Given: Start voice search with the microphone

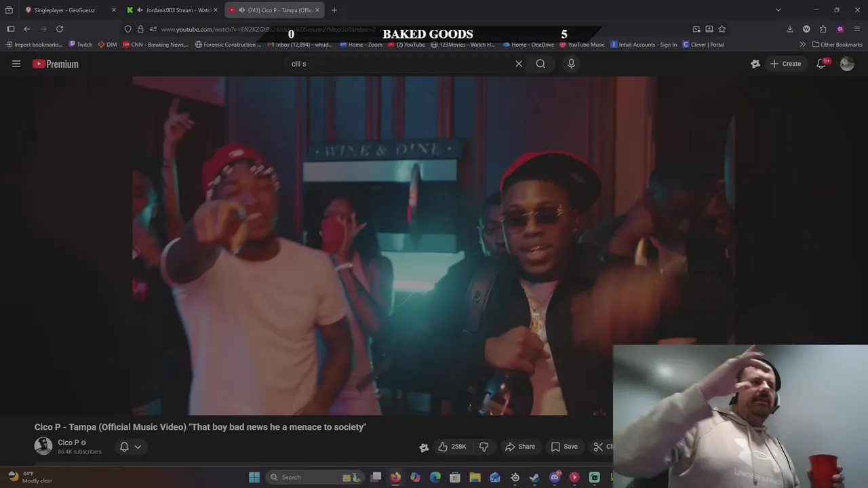Looking at the screenshot, I should click(571, 64).
